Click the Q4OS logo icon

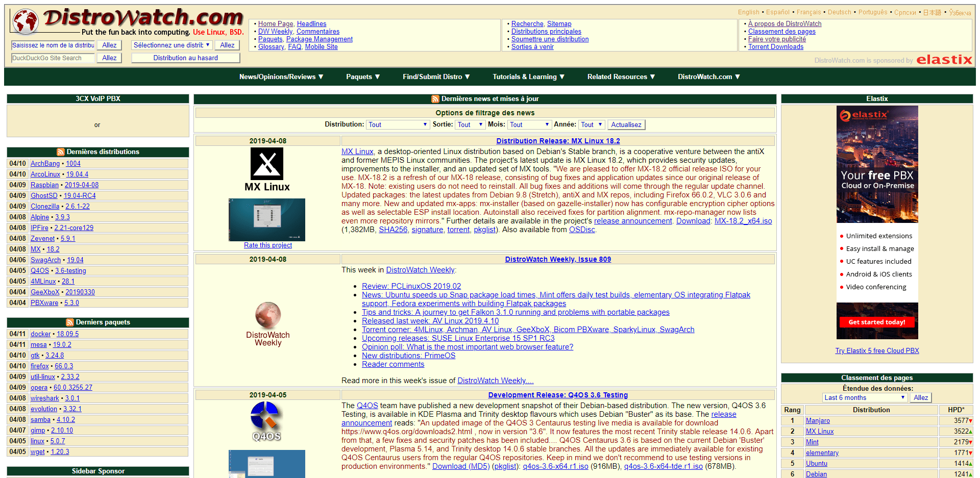click(266, 421)
